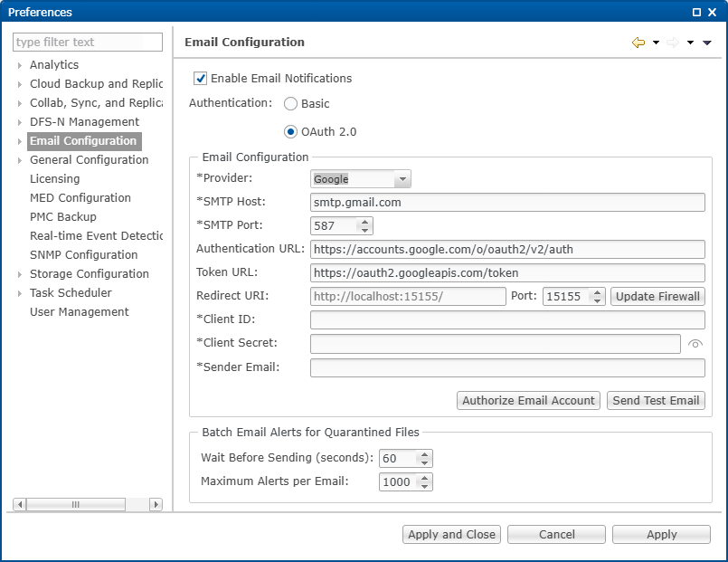Expand the Analytics tree item

(x=20, y=64)
